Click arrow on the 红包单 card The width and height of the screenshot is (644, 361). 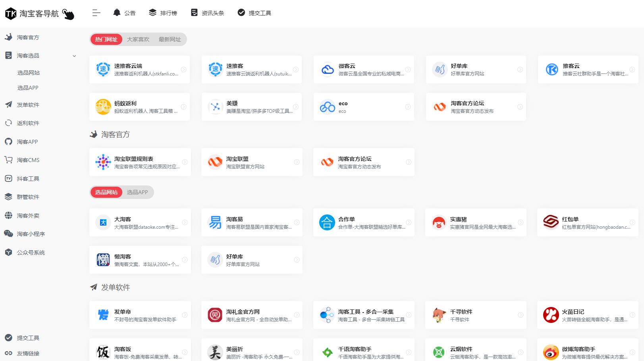pyautogui.click(x=632, y=222)
